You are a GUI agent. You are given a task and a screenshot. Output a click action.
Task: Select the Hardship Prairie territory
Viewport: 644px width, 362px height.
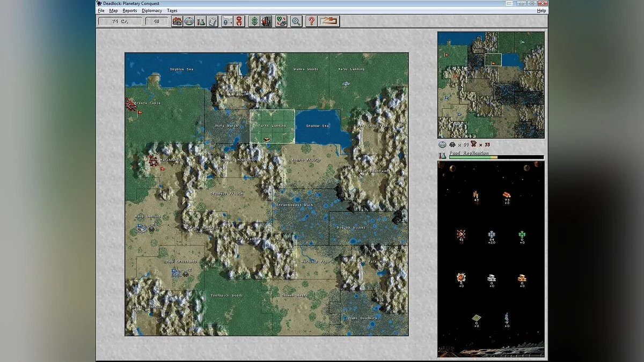[317, 262]
